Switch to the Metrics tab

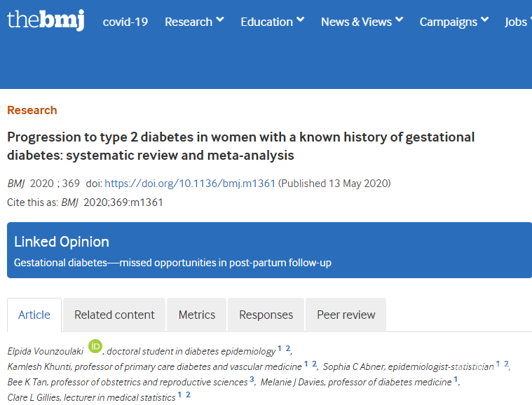[x=197, y=315]
